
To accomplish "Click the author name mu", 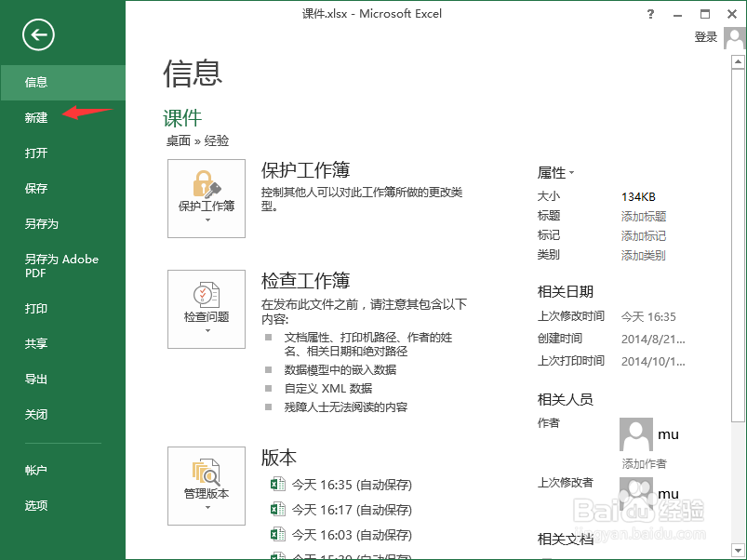I will tap(669, 434).
